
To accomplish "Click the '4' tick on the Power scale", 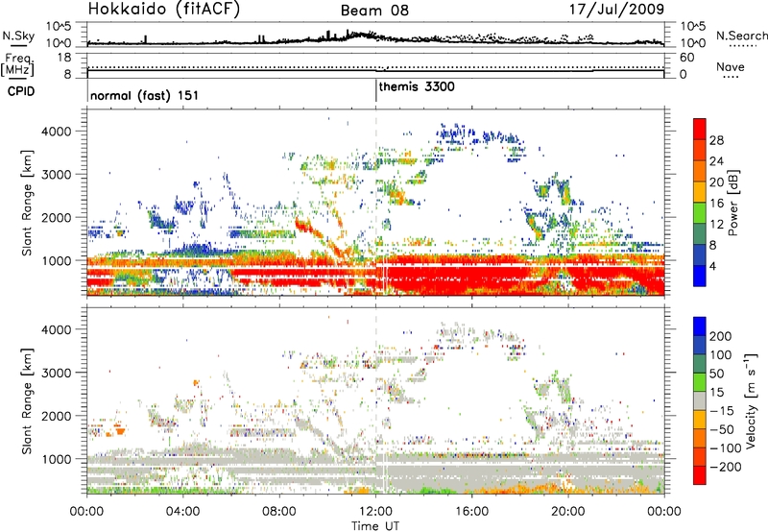I will [x=712, y=266].
